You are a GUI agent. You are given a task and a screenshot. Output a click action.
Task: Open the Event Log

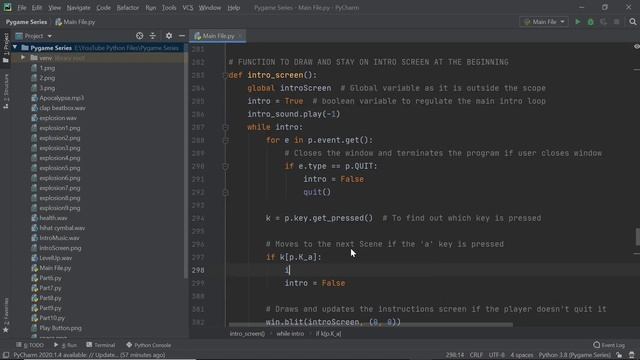pos(609,345)
